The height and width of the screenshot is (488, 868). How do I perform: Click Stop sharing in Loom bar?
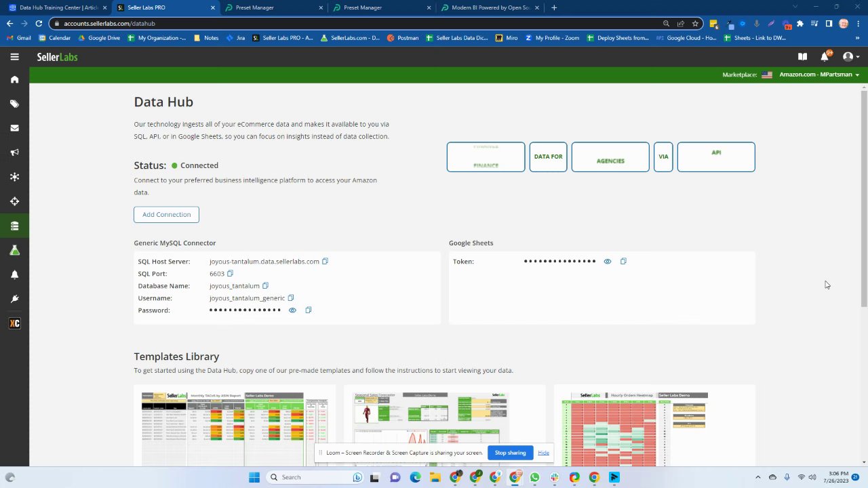510,453
